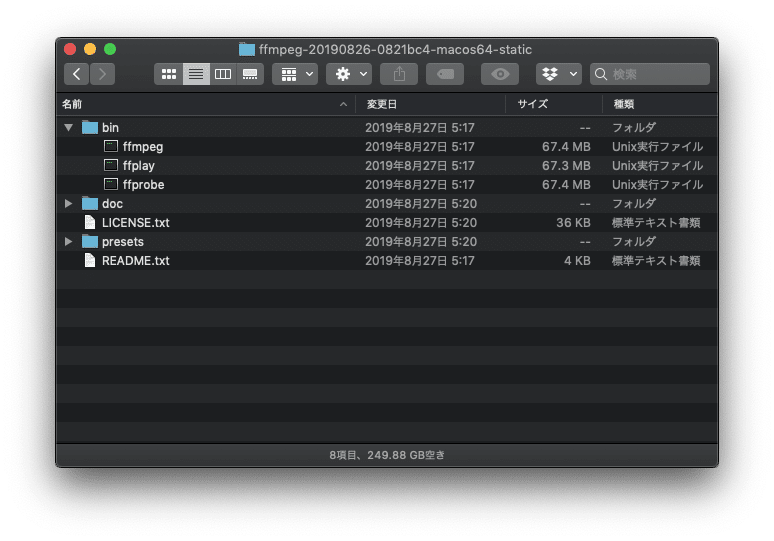Open the gear action menu

(349, 74)
